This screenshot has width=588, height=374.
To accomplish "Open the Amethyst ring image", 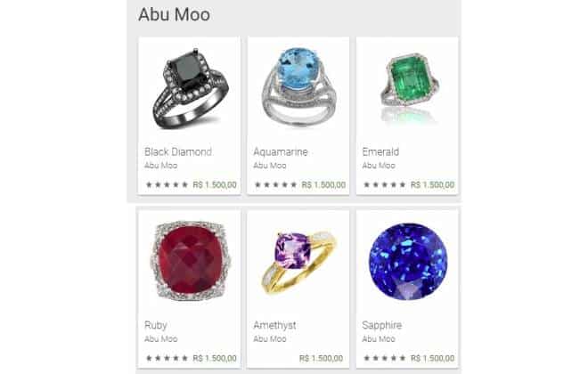I will (x=298, y=262).
